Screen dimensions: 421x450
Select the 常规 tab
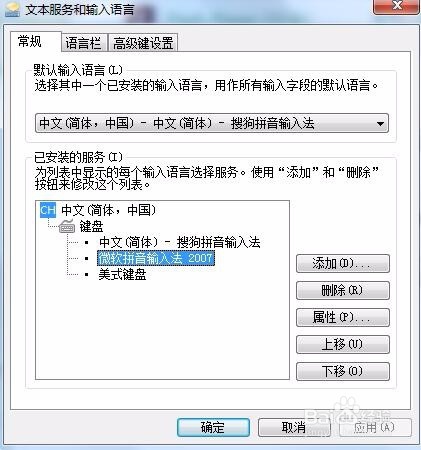[x=30, y=42]
